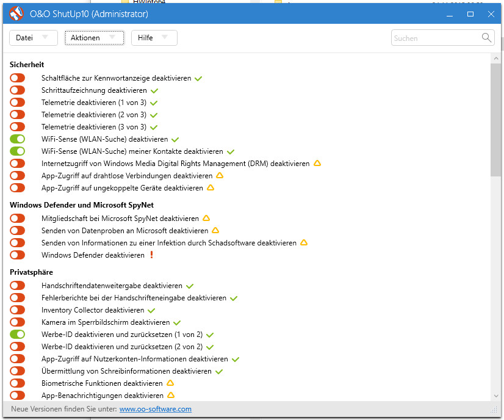Toggle Telemetrie deaktivieren (2 von 3) switch

(17, 115)
